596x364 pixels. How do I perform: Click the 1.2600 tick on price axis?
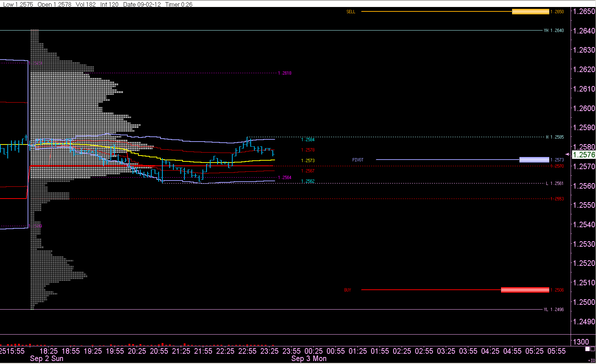584,108
